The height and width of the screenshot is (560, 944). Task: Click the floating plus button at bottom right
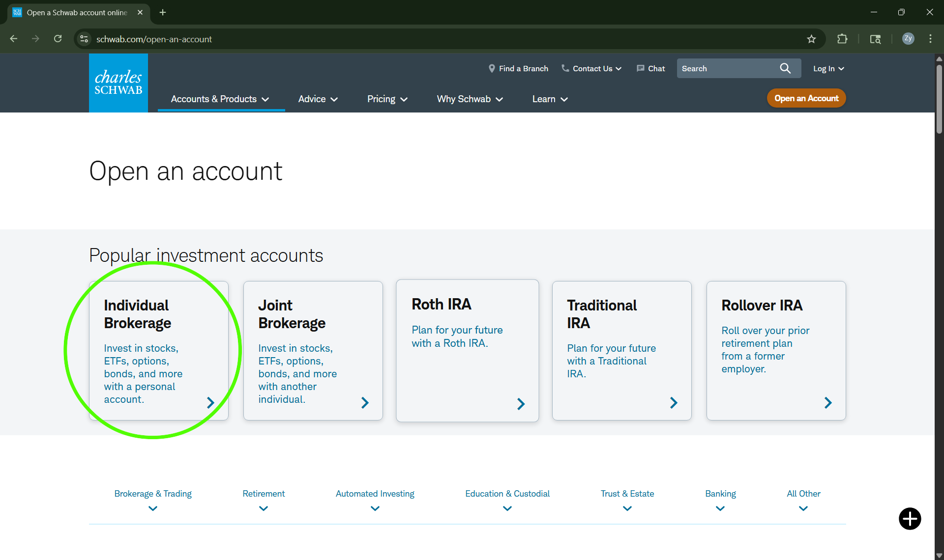point(910,519)
